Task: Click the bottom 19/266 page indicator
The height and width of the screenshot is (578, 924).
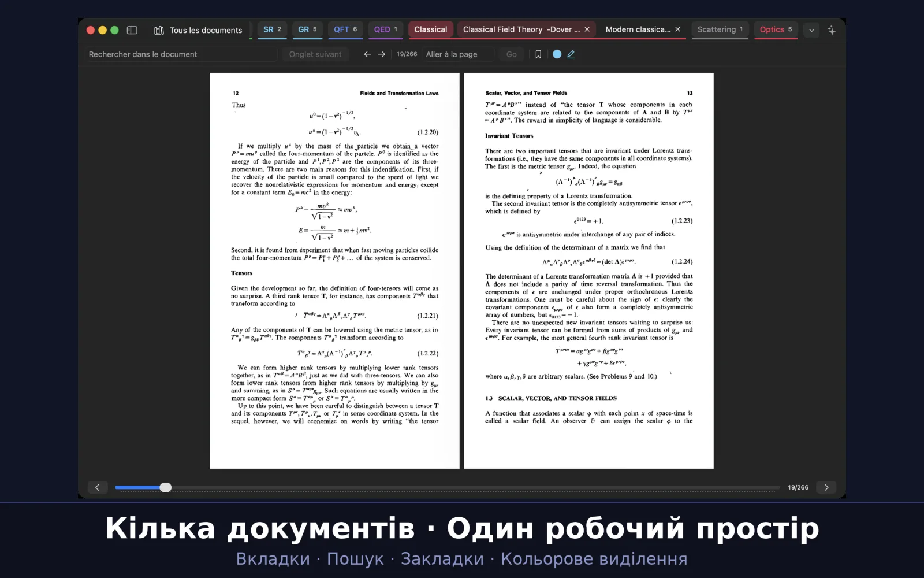Action: coord(798,487)
